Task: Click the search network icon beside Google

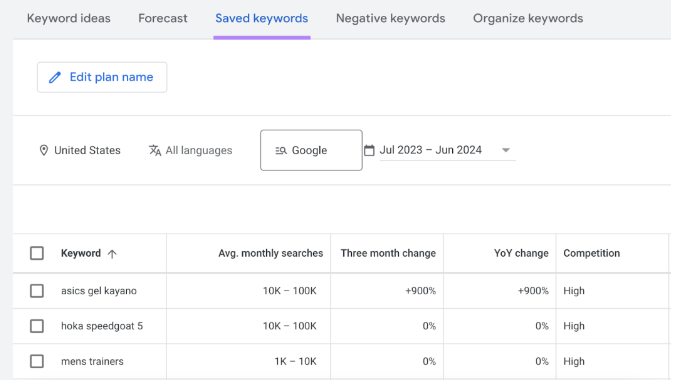Action: [x=281, y=150]
